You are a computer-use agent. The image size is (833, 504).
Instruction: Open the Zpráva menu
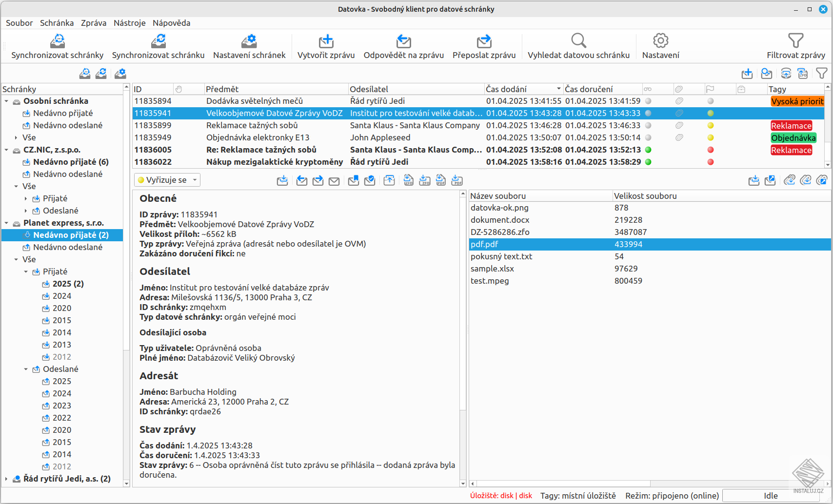coord(94,23)
